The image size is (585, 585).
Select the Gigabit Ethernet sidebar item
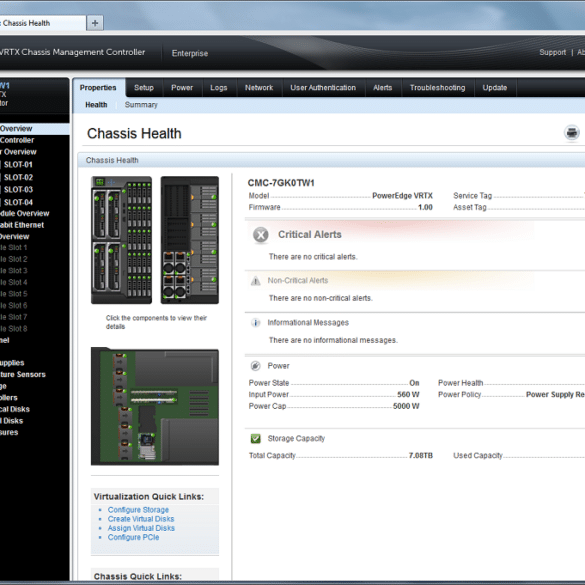[22, 225]
